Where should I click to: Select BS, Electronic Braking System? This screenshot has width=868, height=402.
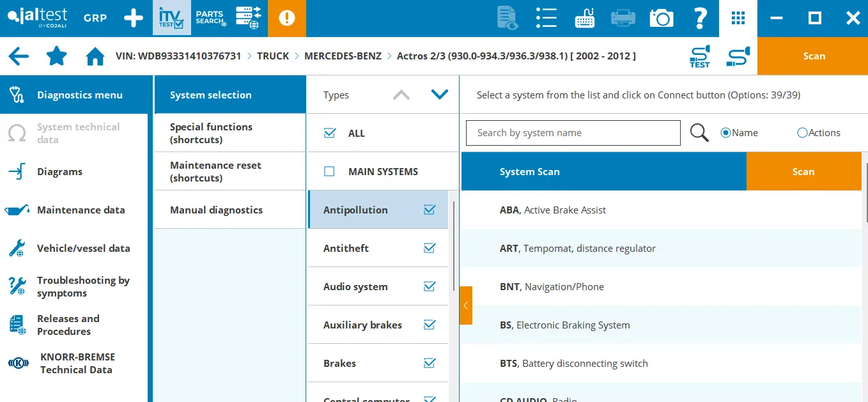pos(662,325)
